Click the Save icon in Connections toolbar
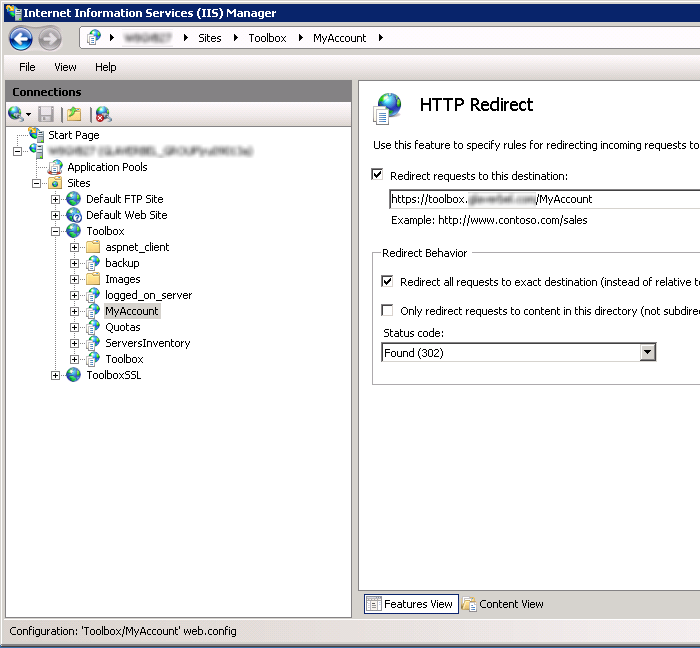 tap(46, 114)
